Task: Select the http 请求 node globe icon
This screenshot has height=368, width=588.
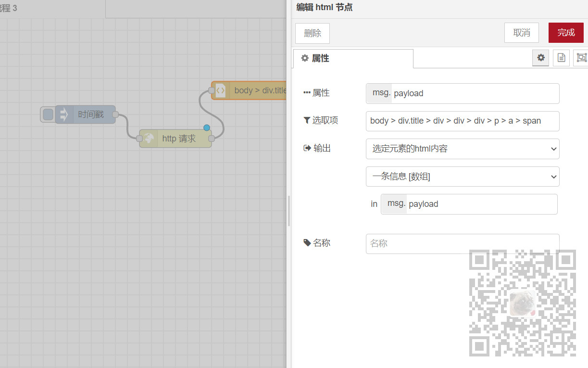Action: 149,139
